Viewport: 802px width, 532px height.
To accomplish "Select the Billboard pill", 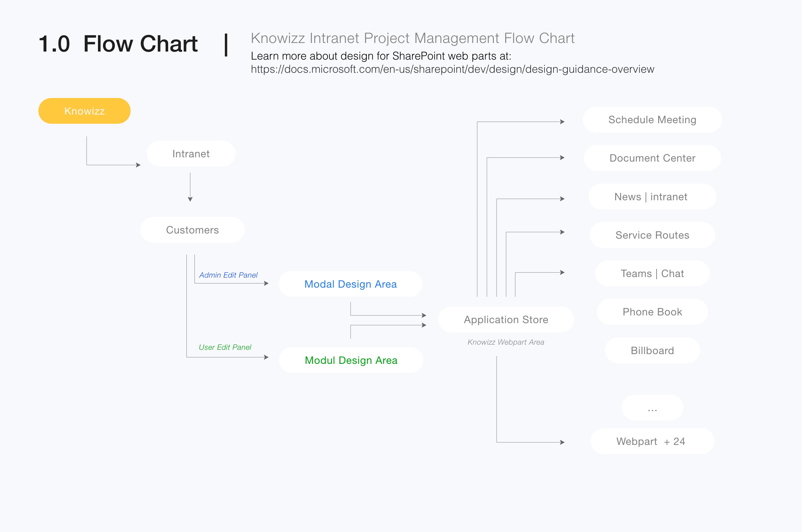I will pos(652,350).
